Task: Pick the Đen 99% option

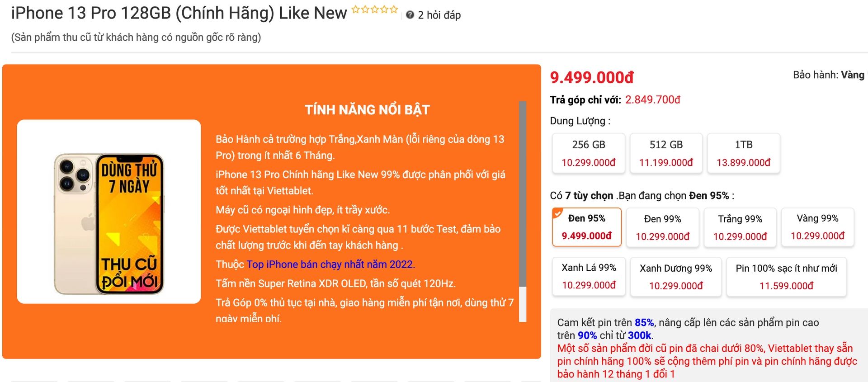Action: 663,227
